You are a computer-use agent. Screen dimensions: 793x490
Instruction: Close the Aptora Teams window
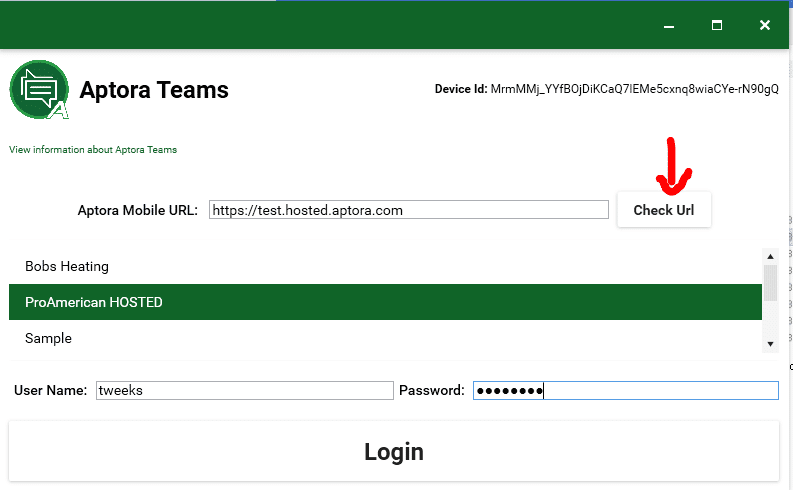[x=765, y=25]
